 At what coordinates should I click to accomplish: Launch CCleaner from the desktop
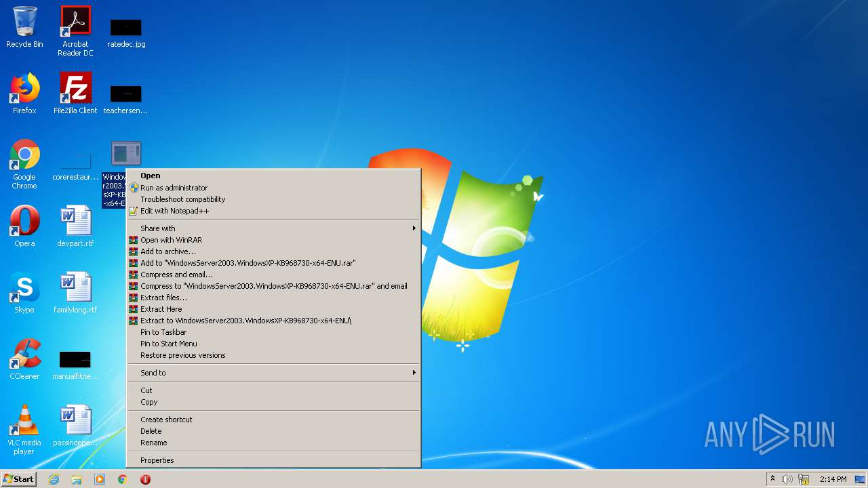click(x=24, y=359)
